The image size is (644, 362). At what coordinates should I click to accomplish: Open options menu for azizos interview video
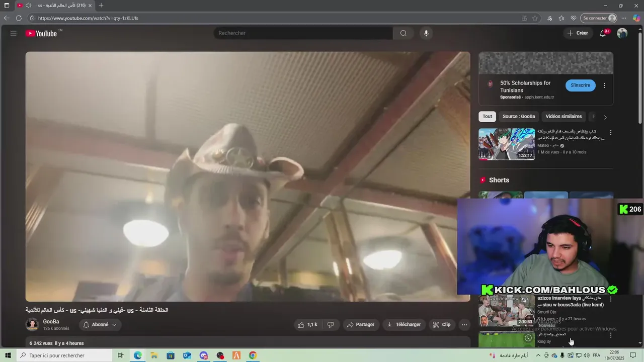tap(611, 299)
